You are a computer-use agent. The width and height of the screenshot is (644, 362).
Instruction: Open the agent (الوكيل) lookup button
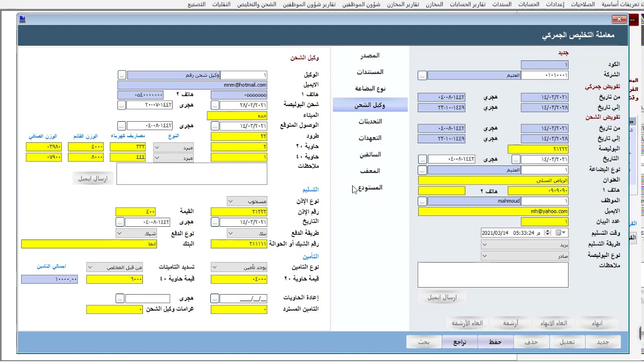tap(122, 75)
